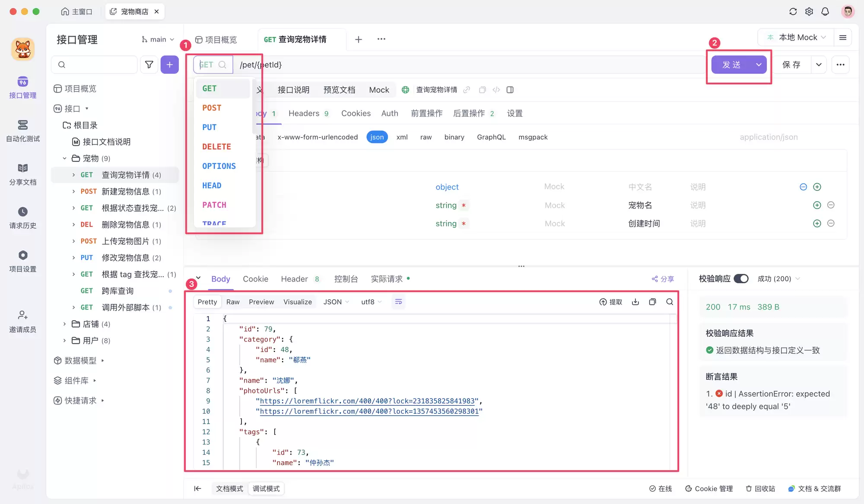Collapse the 宠物 folder

click(x=64, y=158)
